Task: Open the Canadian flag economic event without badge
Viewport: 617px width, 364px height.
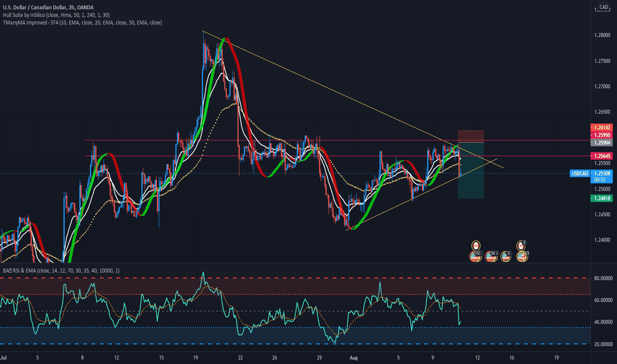Action: point(476,246)
